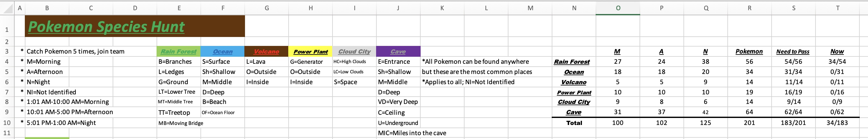868x139 pixels.
Task: Click the Power Plant row label in summary table
Action: click(x=574, y=92)
